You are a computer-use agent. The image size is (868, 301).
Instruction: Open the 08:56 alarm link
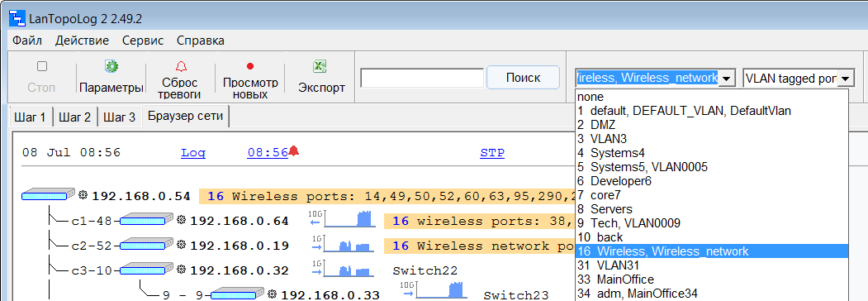[x=268, y=152]
